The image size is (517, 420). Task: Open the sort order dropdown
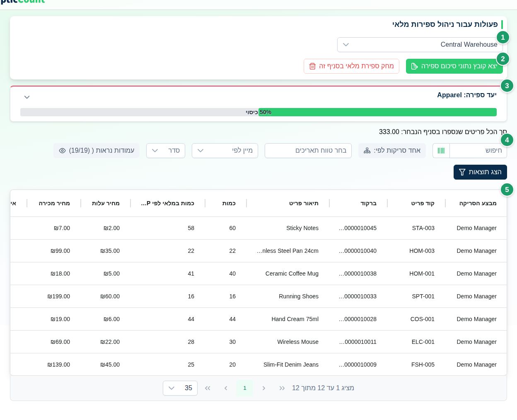pyautogui.click(x=166, y=151)
